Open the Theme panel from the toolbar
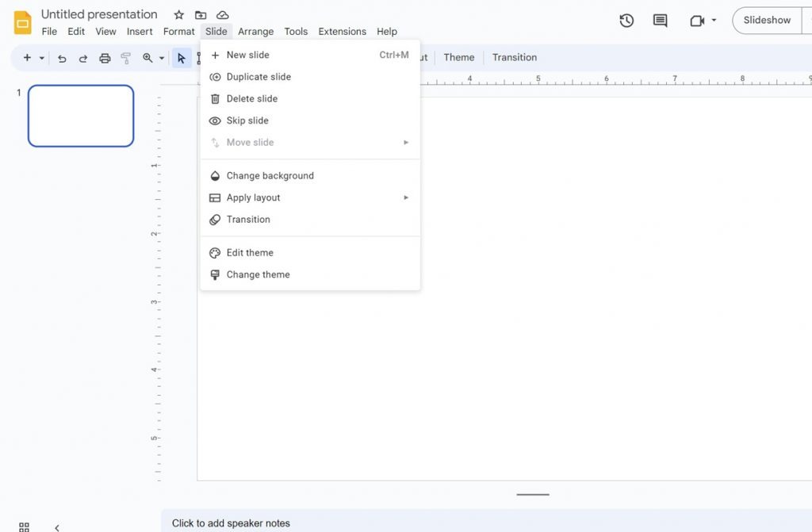 459,57
